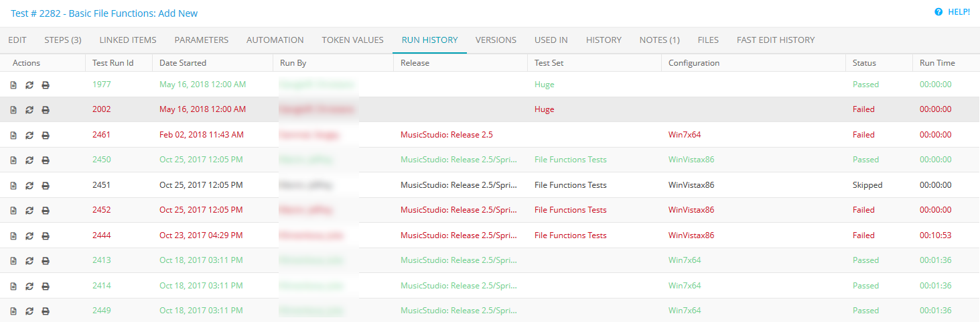Open test run id 2444 link

[102, 235]
